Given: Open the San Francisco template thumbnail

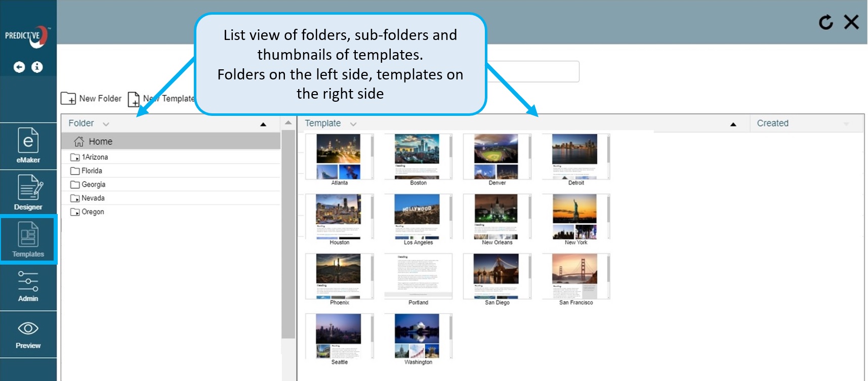Looking at the screenshot, I should [x=575, y=276].
